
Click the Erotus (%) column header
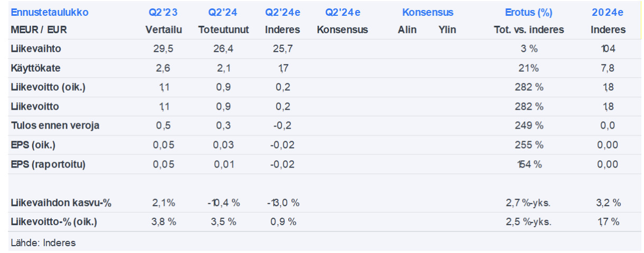[x=529, y=12]
